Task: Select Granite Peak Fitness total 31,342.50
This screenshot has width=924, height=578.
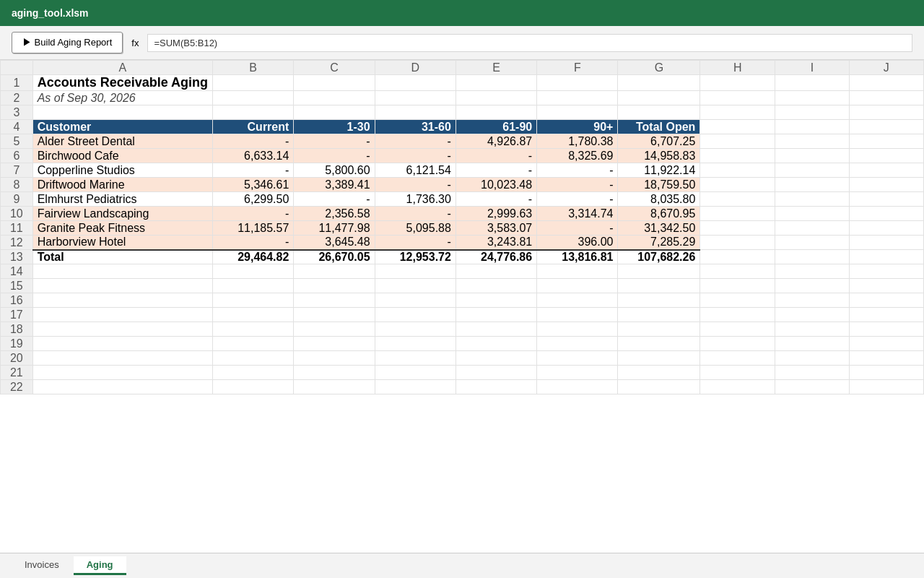Action: 658,228
